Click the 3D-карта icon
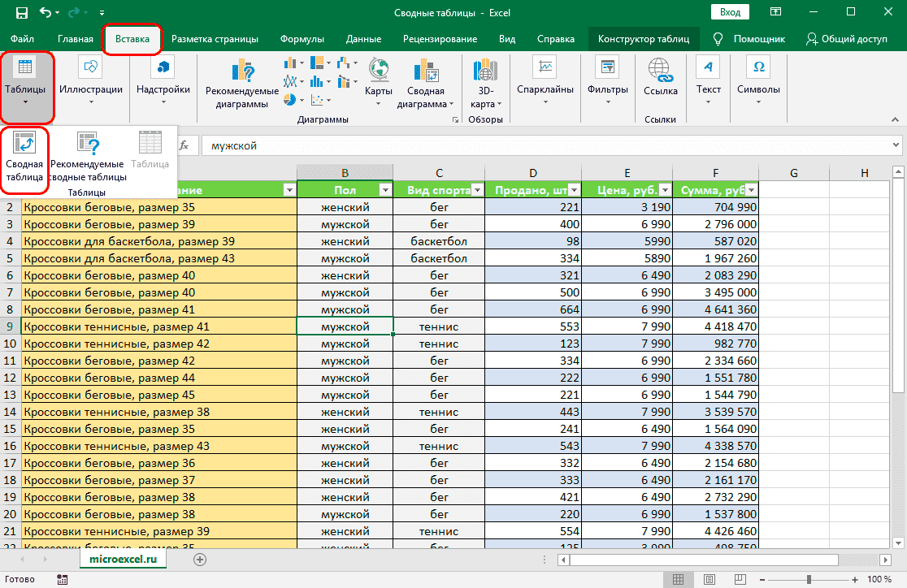Image resolution: width=907 pixels, height=588 pixels. (486, 71)
